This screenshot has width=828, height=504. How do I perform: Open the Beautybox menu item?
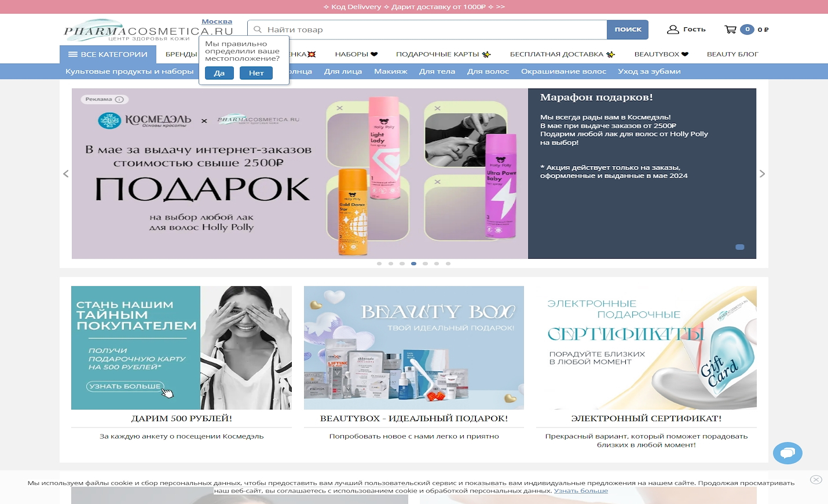pyautogui.click(x=661, y=54)
